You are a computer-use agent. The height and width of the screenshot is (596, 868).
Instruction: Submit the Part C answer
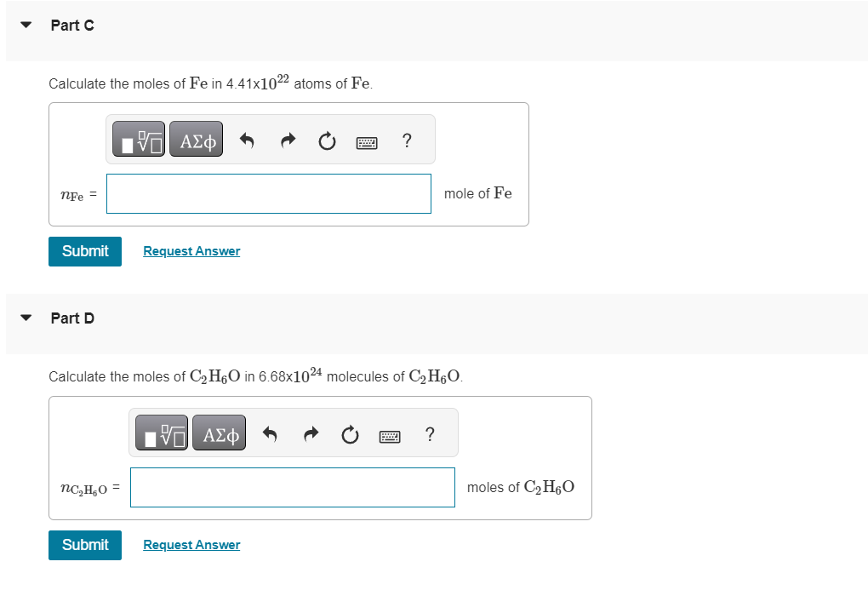[84, 251]
